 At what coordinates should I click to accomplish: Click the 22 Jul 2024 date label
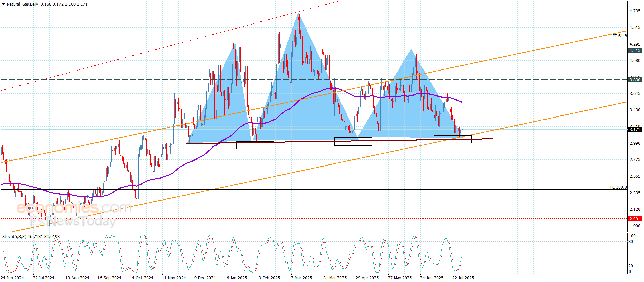pos(44,278)
